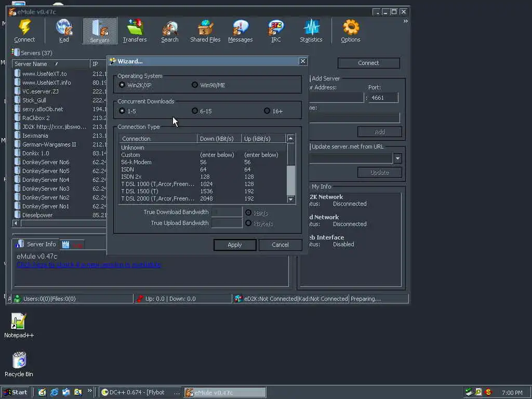Click the network system tray icon
532x399 pixels.
(469, 392)
